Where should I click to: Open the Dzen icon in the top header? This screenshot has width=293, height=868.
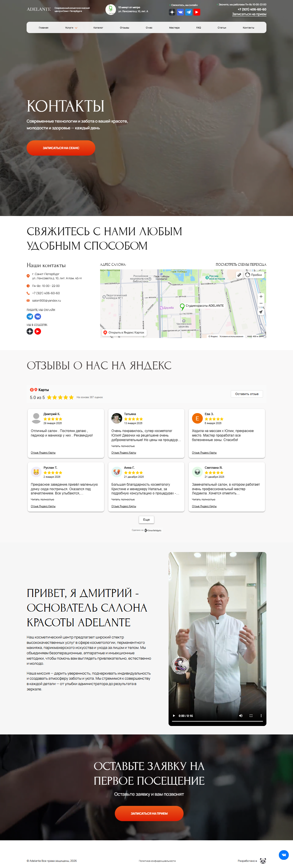click(172, 12)
